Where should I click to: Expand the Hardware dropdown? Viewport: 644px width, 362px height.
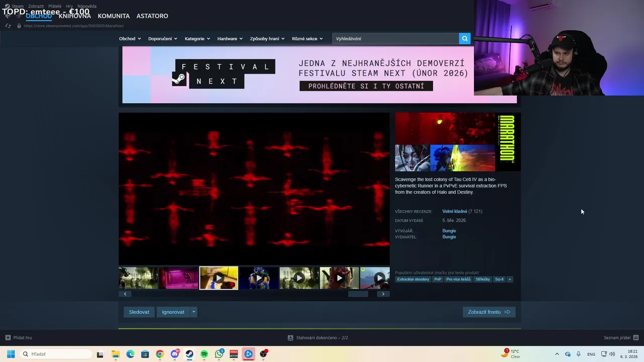(230, 39)
